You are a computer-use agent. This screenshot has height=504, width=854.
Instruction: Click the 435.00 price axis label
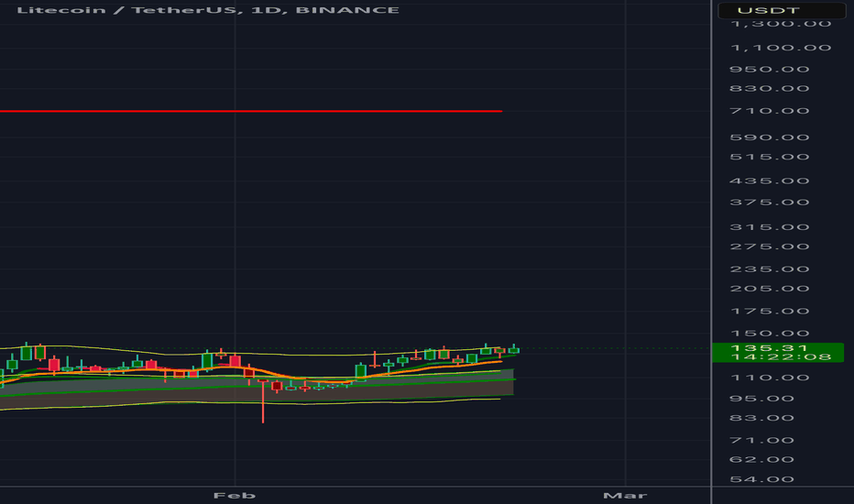769,181
